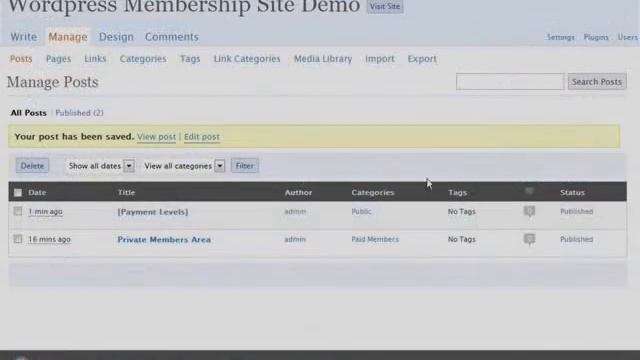Select the Manage menu
The image size is (640, 360).
pos(68,37)
